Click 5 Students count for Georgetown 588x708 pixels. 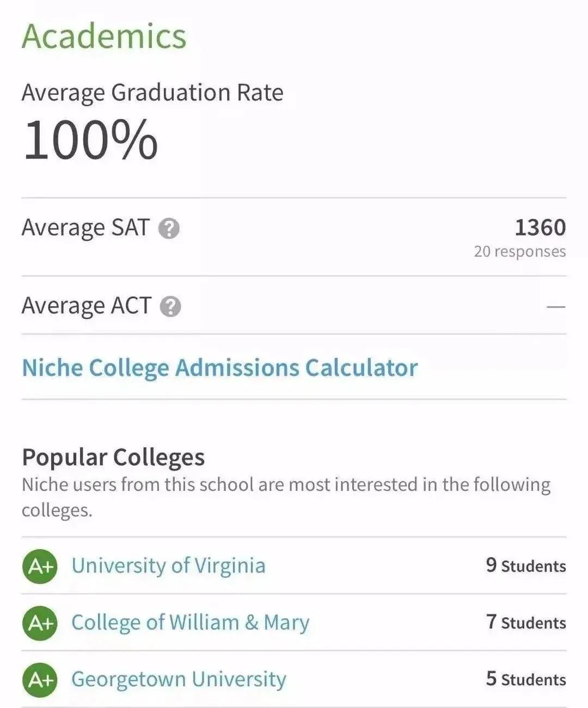[x=526, y=679]
